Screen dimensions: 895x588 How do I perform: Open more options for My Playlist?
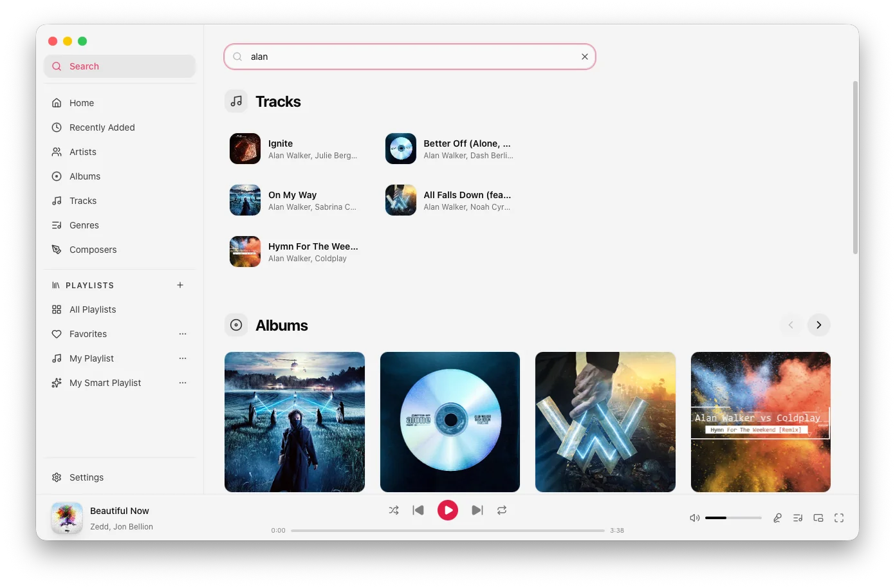[x=183, y=358]
